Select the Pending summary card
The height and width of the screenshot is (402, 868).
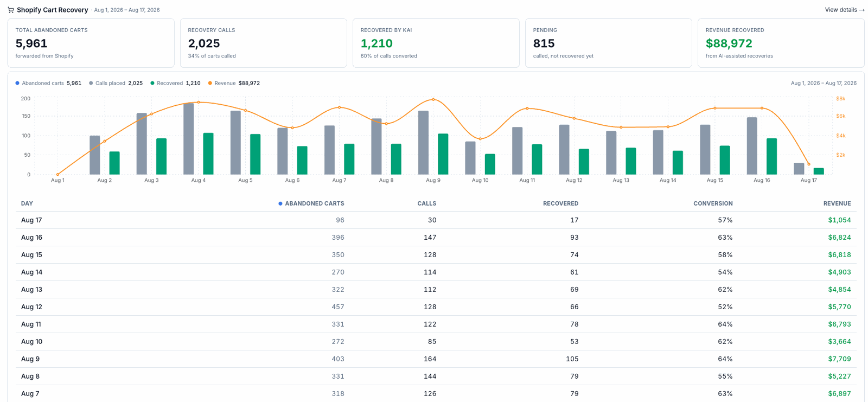[609, 43]
